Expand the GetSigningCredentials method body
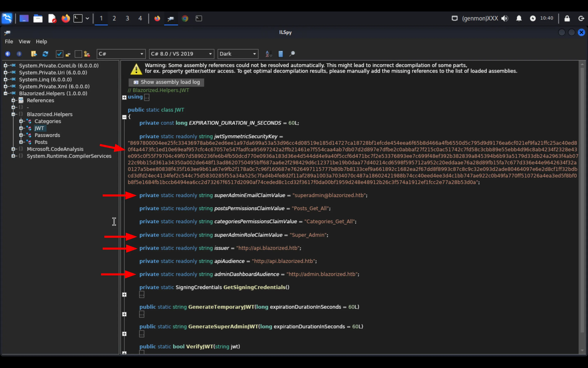Viewport: 588px width, 368px height. pos(124,295)
